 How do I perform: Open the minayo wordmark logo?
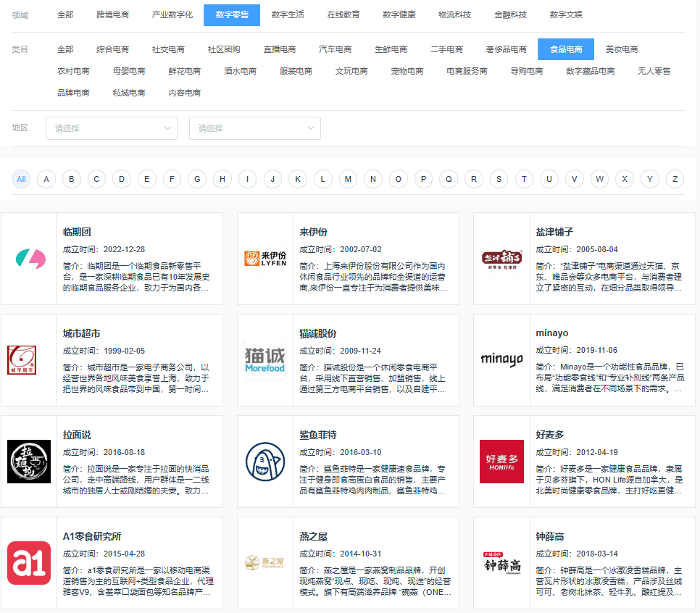[x=501, y=359]
